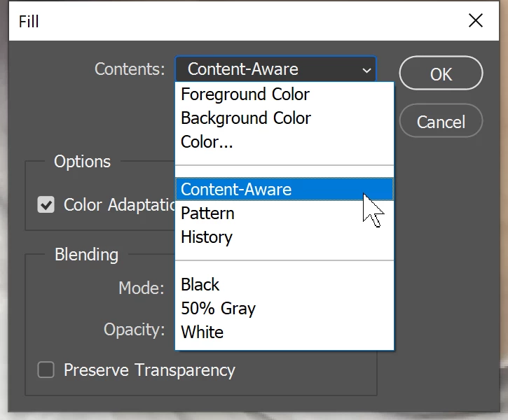Close the Fill dialog with X

pyautogui.click(x=476, y=21)
